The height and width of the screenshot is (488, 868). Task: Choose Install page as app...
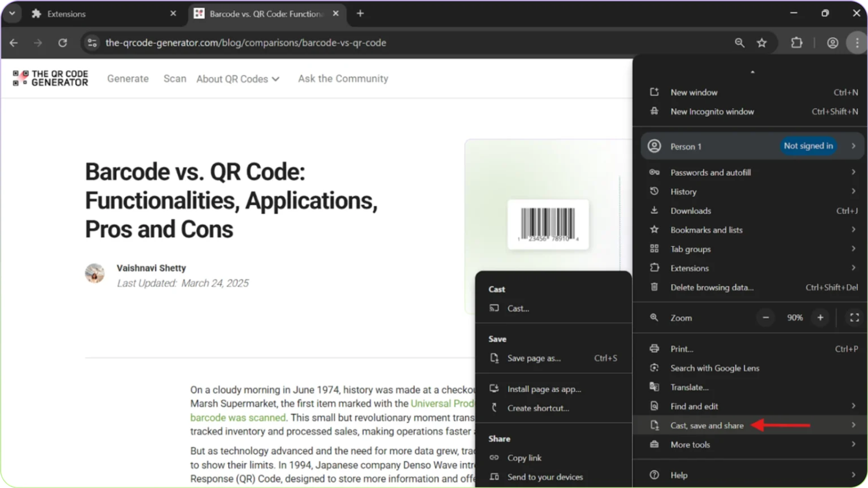pos(553,389)
